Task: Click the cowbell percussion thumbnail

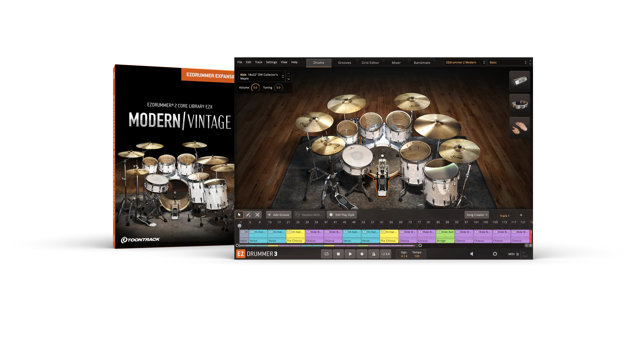Action: coord(519,81)
